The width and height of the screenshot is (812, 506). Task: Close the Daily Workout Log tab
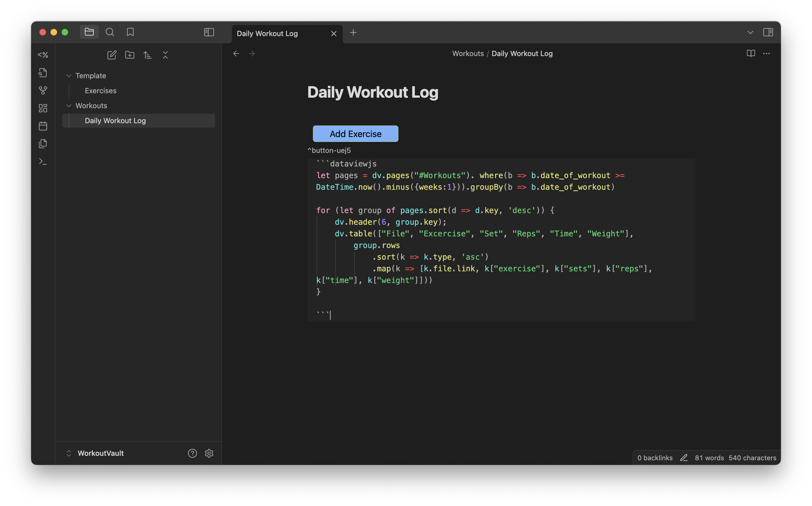(x=334, y=34)
